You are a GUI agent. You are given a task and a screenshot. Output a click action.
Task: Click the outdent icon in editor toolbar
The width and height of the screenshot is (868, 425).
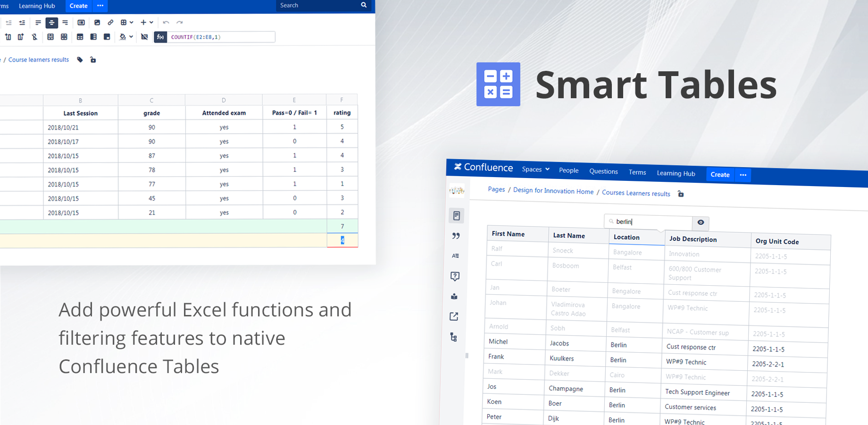pyautogui.click(x=8, y=23)
